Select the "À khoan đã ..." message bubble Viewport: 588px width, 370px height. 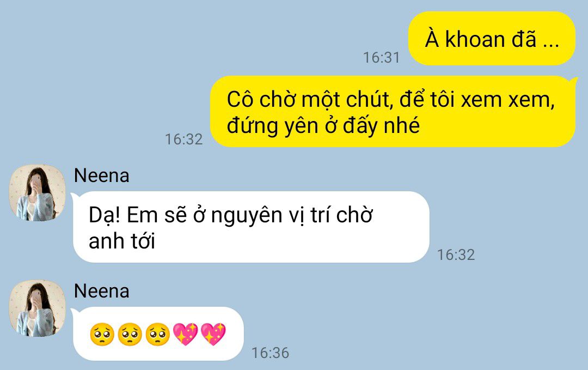tap(492, 38)
